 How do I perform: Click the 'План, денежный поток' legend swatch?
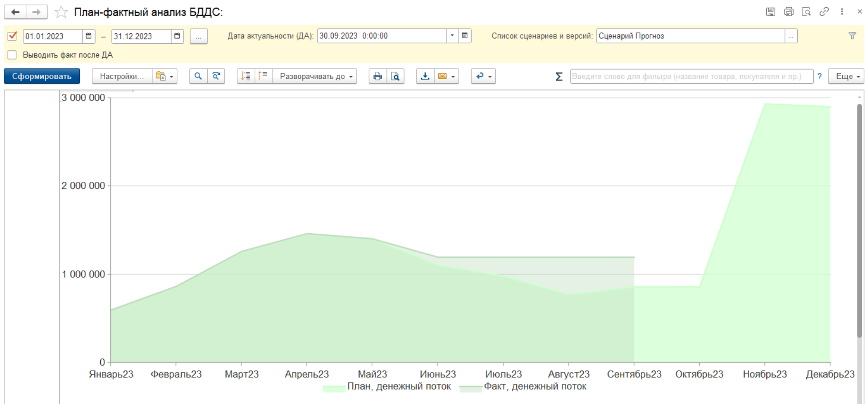click(x=334, y=388)
